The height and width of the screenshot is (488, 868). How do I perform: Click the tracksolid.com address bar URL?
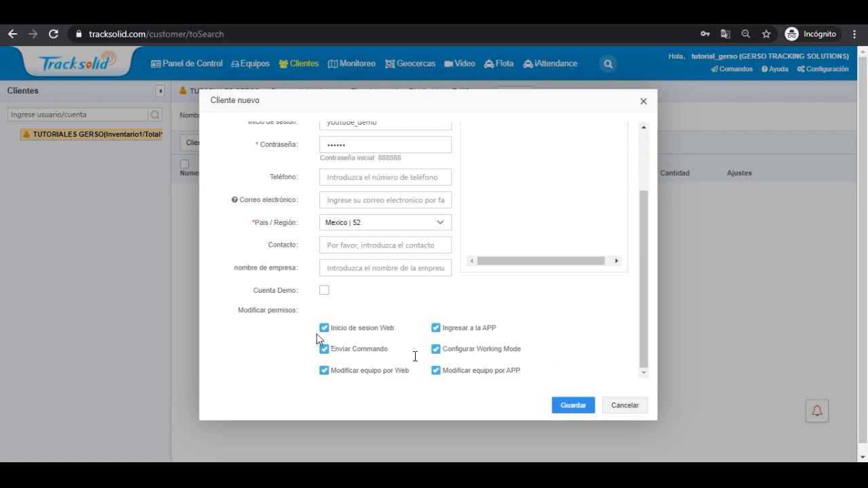point(156,34)
